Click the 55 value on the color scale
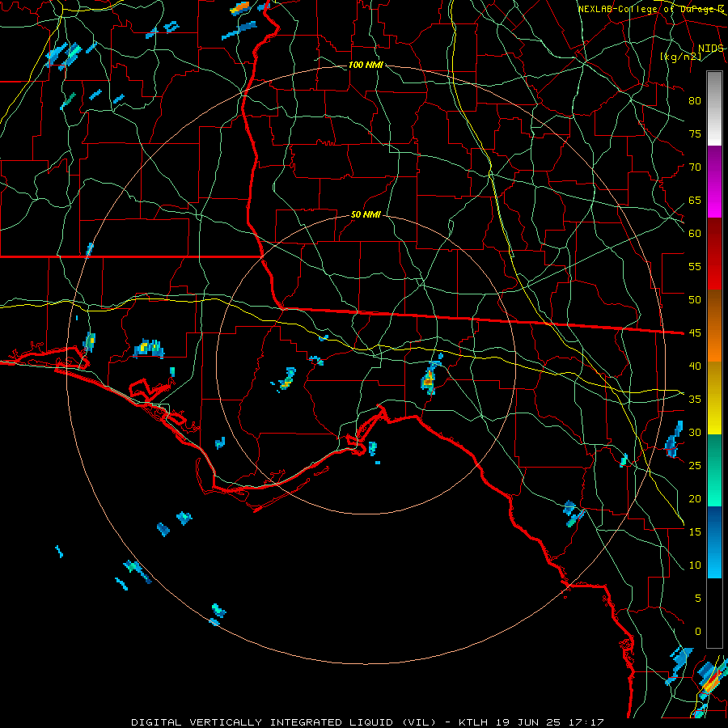Image resolution: width=728 pixels, height=728 pixels. (x=695, y=266)
